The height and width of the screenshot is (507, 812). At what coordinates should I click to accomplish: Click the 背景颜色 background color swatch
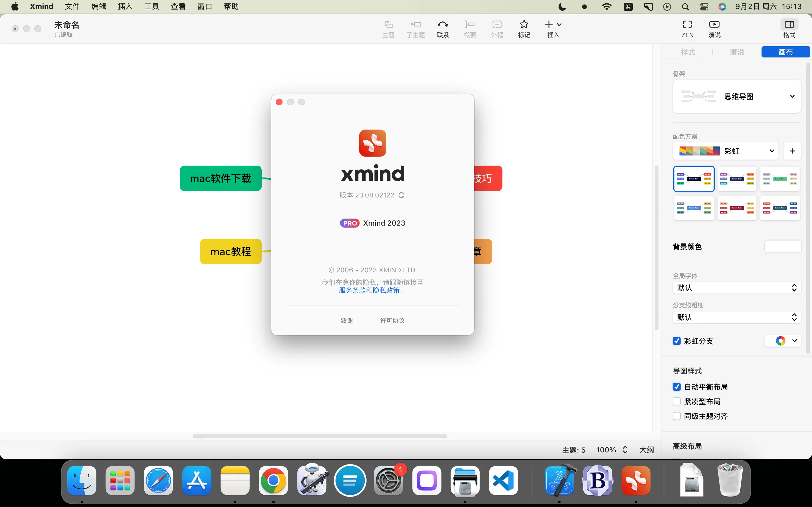click(x=782, y=247)
